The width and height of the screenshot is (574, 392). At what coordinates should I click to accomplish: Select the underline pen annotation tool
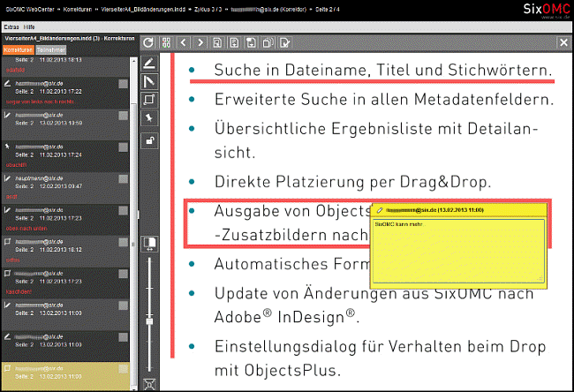[x=149, y=64]
